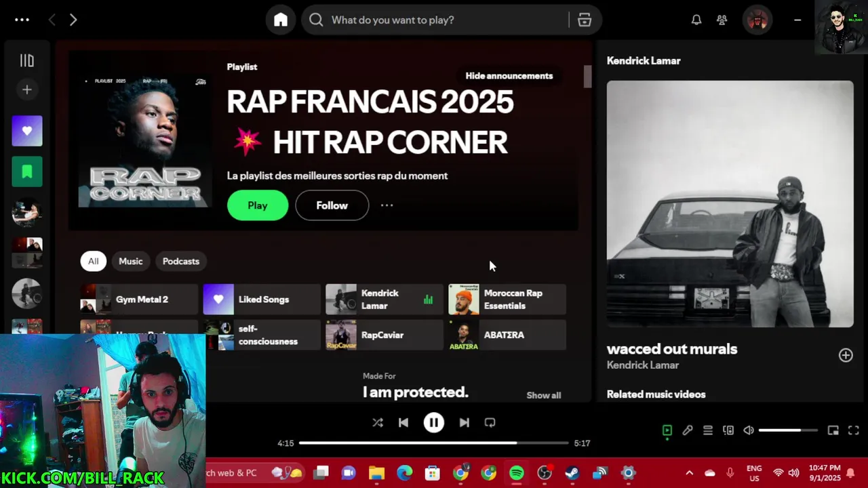The width and height of the screenshot is (868, 488).
Task: Click the Now Playing album artwork
Action: pyautogui.click(x=730, y=204)
